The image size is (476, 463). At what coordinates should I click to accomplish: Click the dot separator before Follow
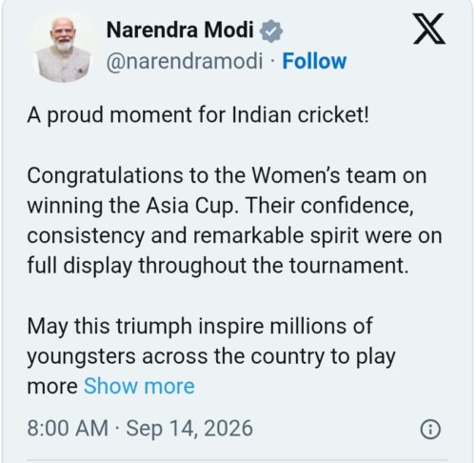coord(272,61)
